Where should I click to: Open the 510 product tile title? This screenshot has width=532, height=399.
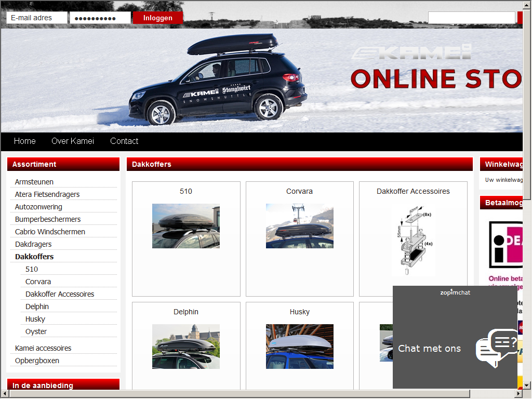[x=186, y=191]
